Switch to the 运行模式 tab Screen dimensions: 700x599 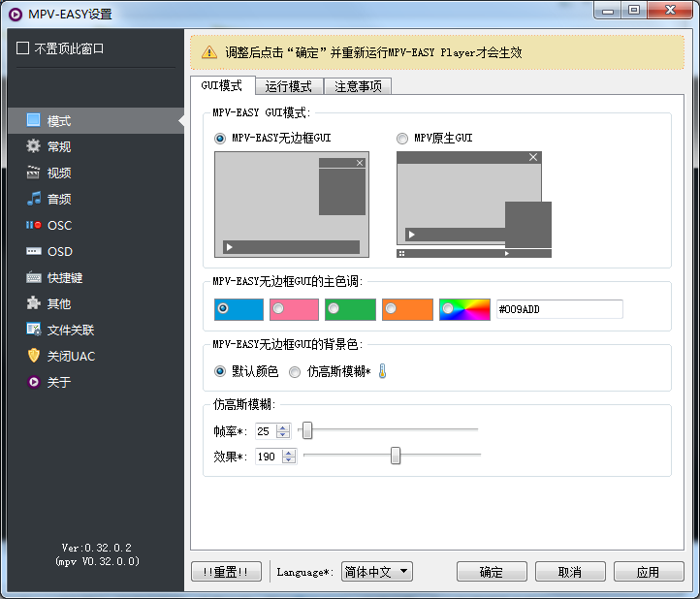click(288, 86)
